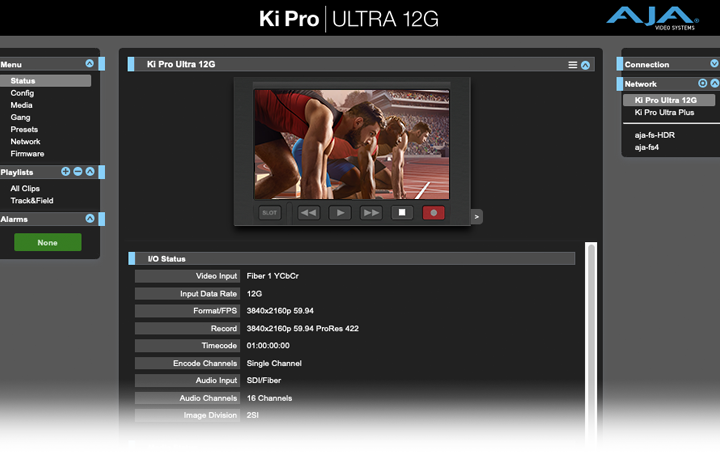
Task: Click the green None alarms button
Action: 47,242
